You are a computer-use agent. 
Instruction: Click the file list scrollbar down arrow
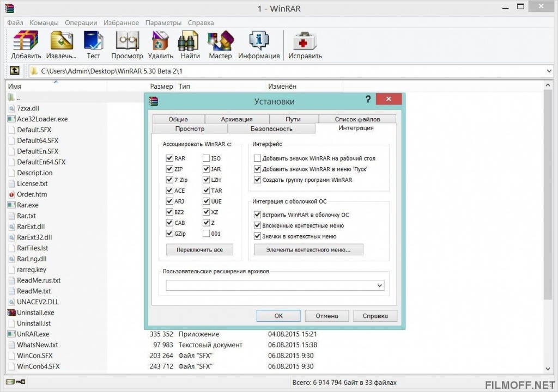(x=548, y=369)
